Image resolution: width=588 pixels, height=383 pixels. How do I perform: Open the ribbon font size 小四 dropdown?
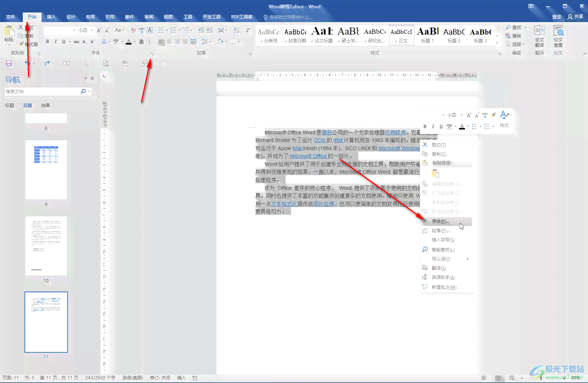coord(92,31)
